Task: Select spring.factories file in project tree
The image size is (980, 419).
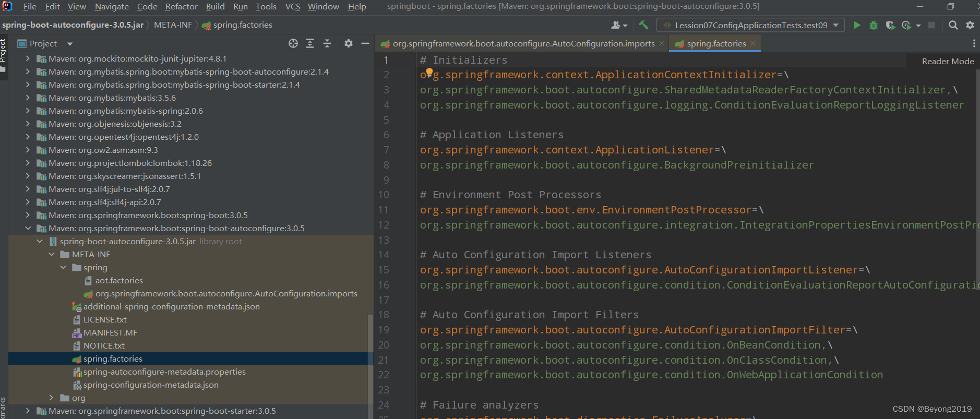Action: click(x=113, y=359)
